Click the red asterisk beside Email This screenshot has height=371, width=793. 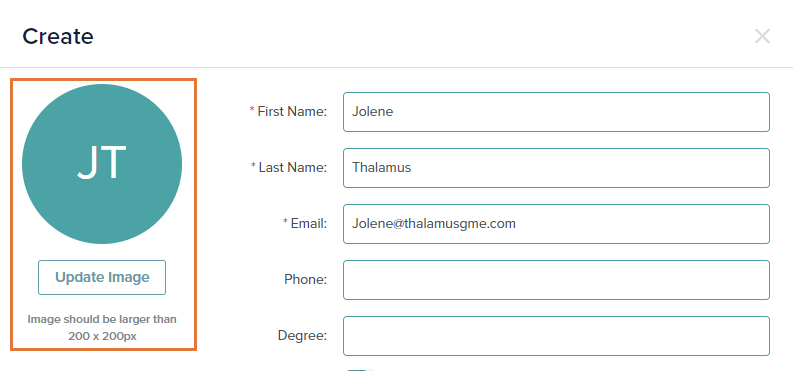(285, 221)
